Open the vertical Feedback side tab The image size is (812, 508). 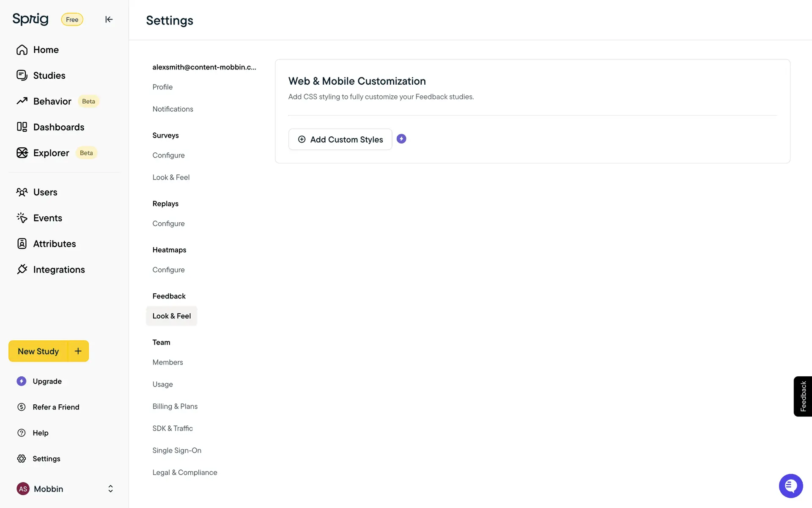[803, 396]
